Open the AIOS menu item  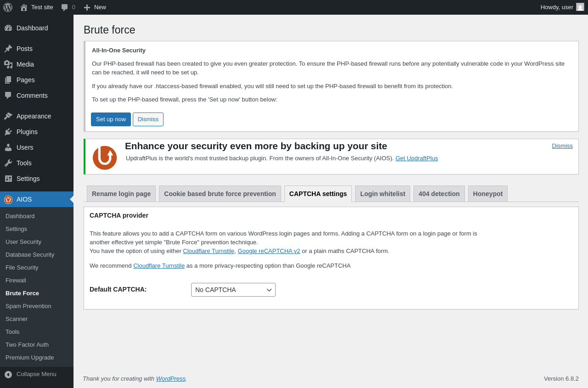pyautogui.click(x=37, y=199)
